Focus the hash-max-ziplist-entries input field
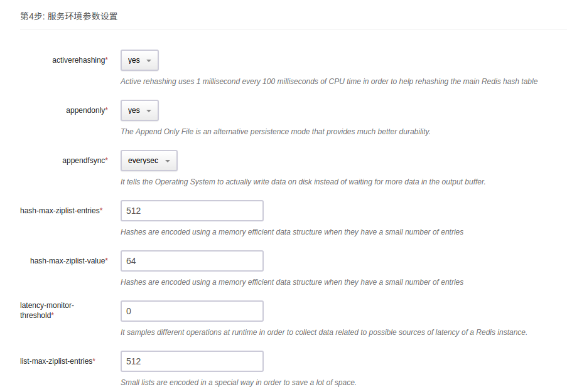This screenshot has height=392, width=567. tap(192, 211)
